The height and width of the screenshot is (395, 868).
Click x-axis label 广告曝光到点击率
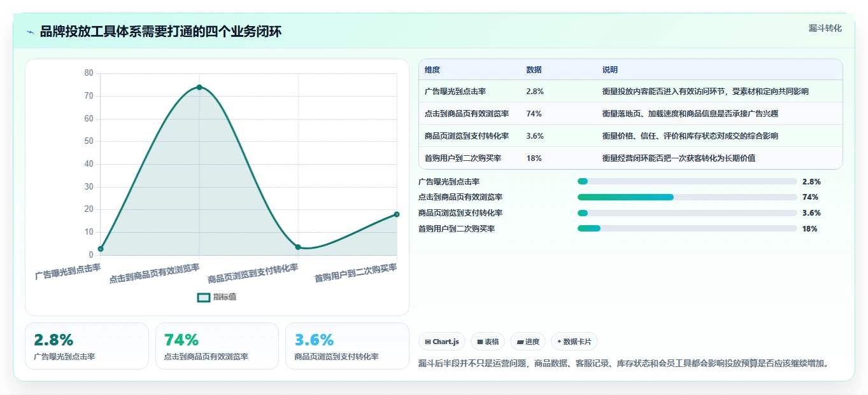68,272
